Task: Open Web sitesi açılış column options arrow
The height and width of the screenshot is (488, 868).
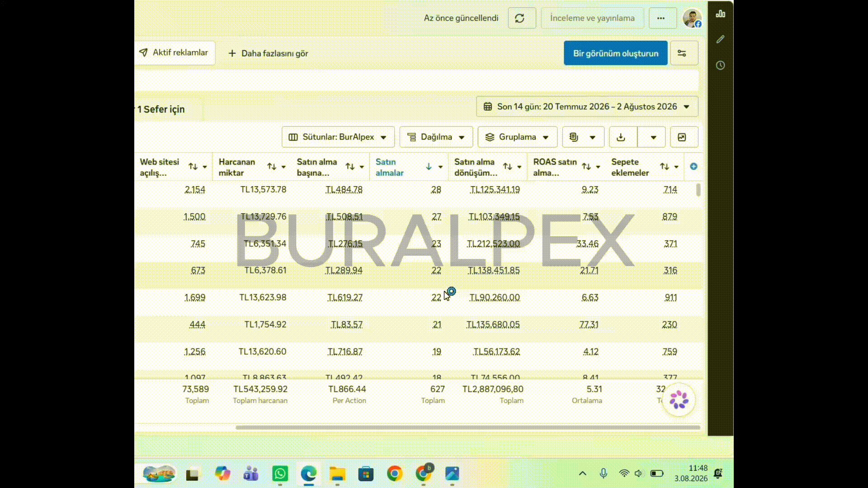Action: (x=205, y=167)
